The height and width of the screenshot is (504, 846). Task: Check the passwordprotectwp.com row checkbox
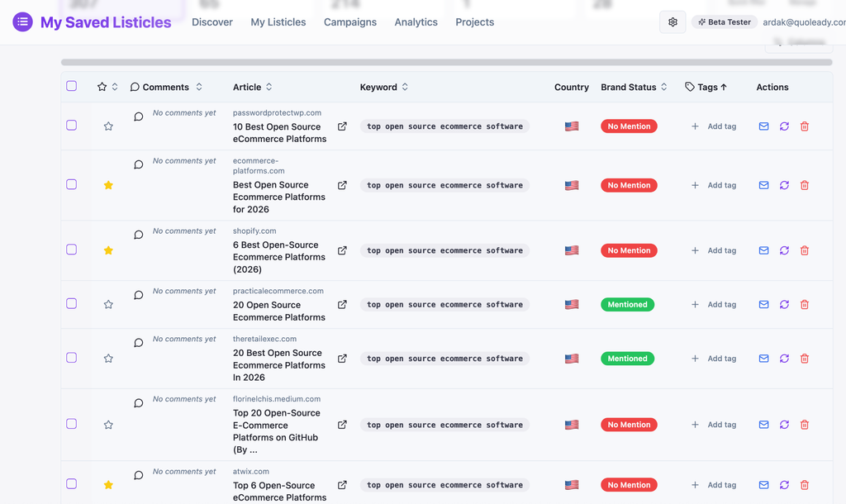[x=71, y=126]
